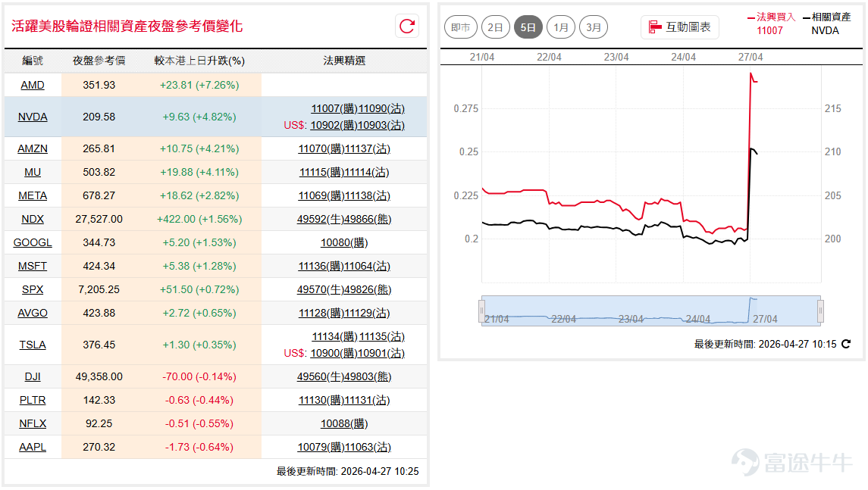868x490 pixels.
Task: Click the chart navigator selected range area
Action: [651, 311]
